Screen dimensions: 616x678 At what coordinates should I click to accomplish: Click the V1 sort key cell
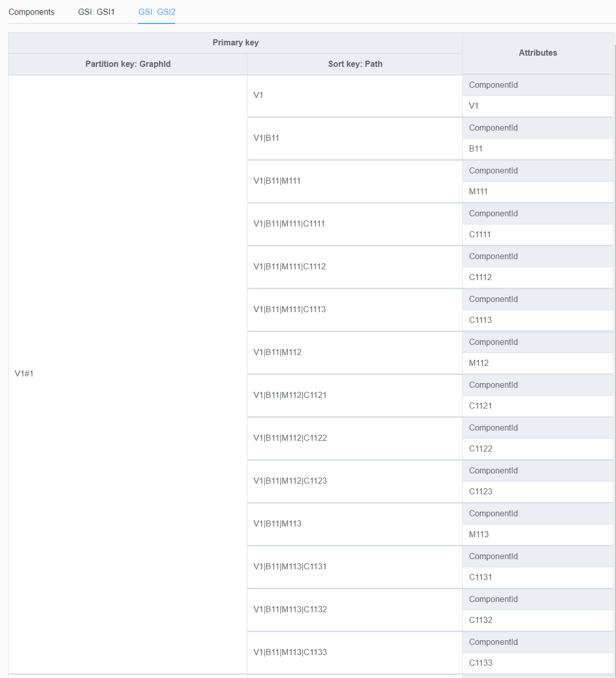(x=258, y=95)
